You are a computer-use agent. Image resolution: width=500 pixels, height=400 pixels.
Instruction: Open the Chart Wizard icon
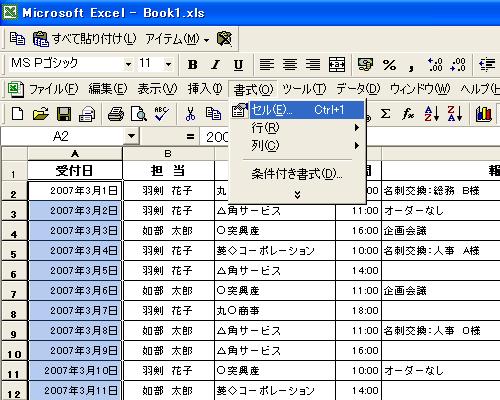pyautogui.click(x=484, y=114)
